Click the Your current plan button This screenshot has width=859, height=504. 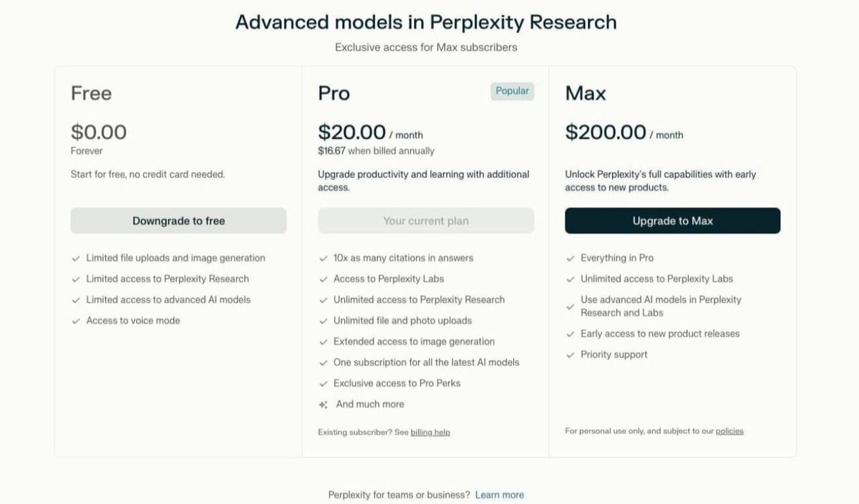point(426,220)
